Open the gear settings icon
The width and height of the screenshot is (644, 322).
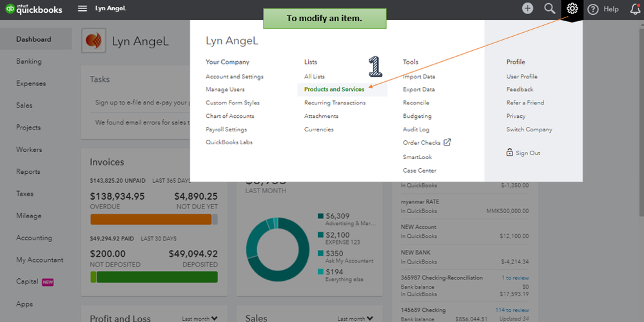point(572,8)
